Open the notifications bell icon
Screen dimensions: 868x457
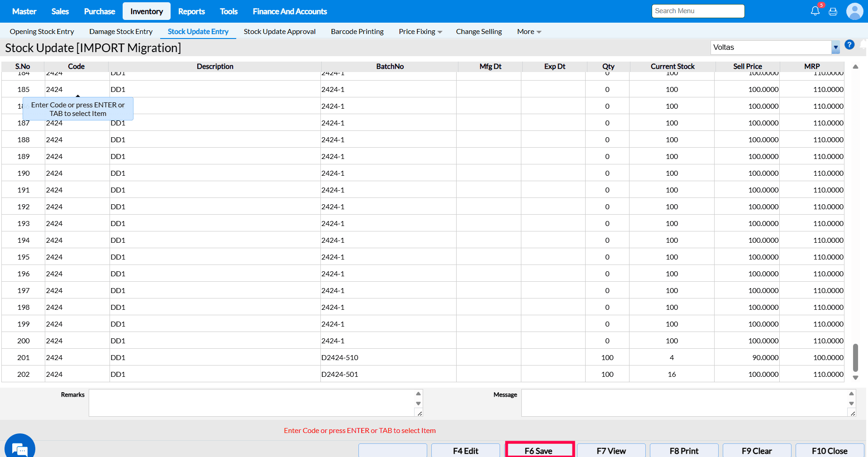pyautogui.click(x=815, y=11)
